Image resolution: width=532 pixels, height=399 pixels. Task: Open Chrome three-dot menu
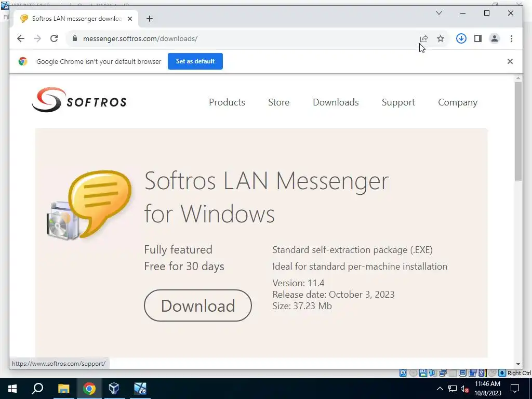click(511, 38)
